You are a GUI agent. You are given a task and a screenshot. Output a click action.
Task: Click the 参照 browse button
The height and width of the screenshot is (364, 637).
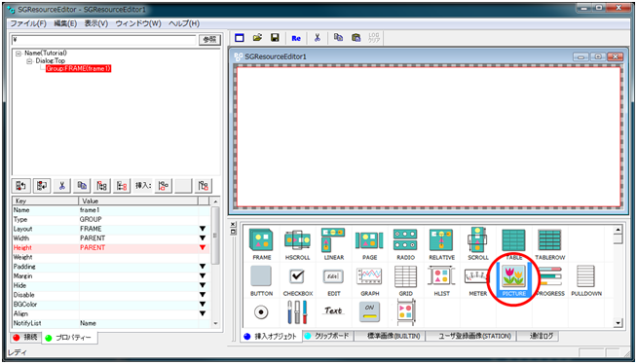[209, 40]
